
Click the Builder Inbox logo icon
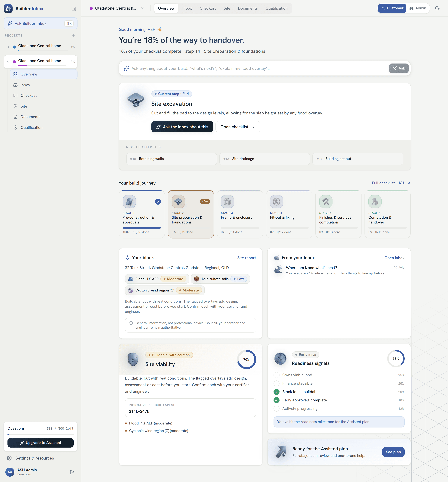pyautogui.click(x=8, y=9)
